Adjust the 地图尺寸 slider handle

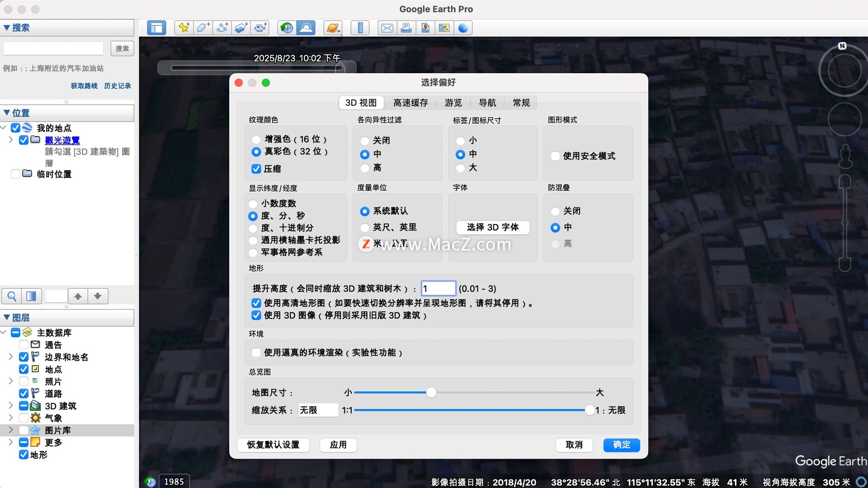[x=431, y=393]
